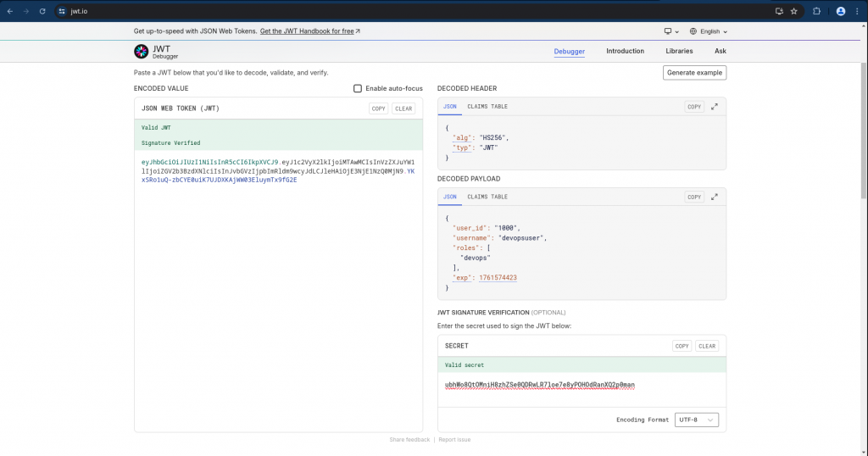Expand the decoded payload panel fullscreen icon

[715, 197]
